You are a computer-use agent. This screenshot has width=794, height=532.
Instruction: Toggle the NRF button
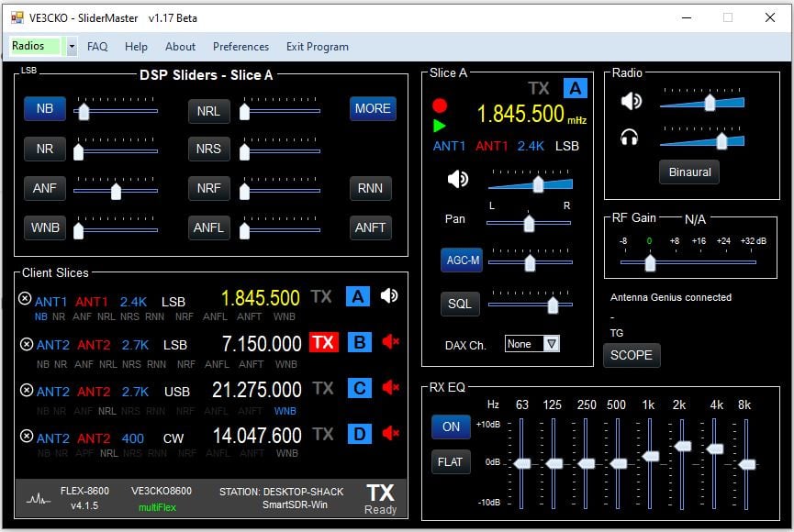(208, 188)
